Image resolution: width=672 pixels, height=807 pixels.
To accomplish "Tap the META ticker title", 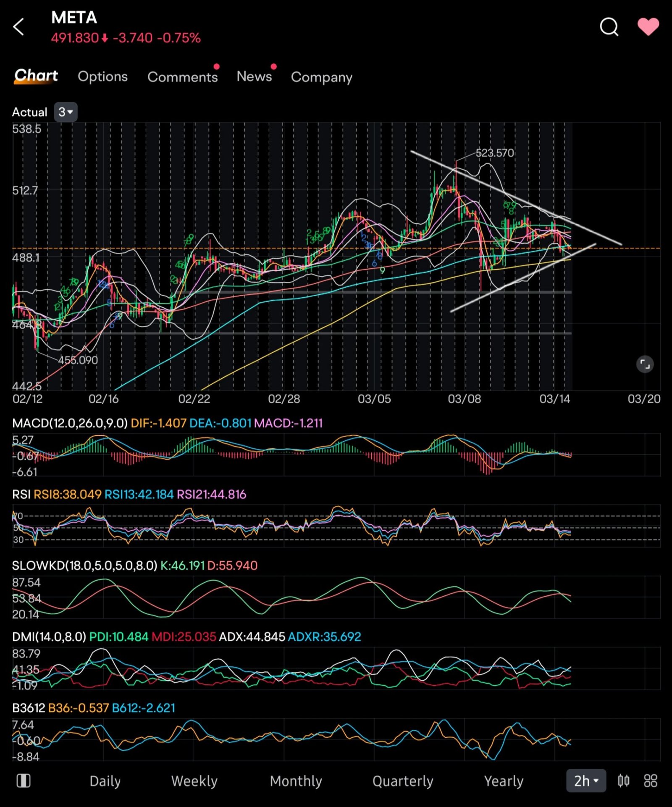I will click(74, 18).
